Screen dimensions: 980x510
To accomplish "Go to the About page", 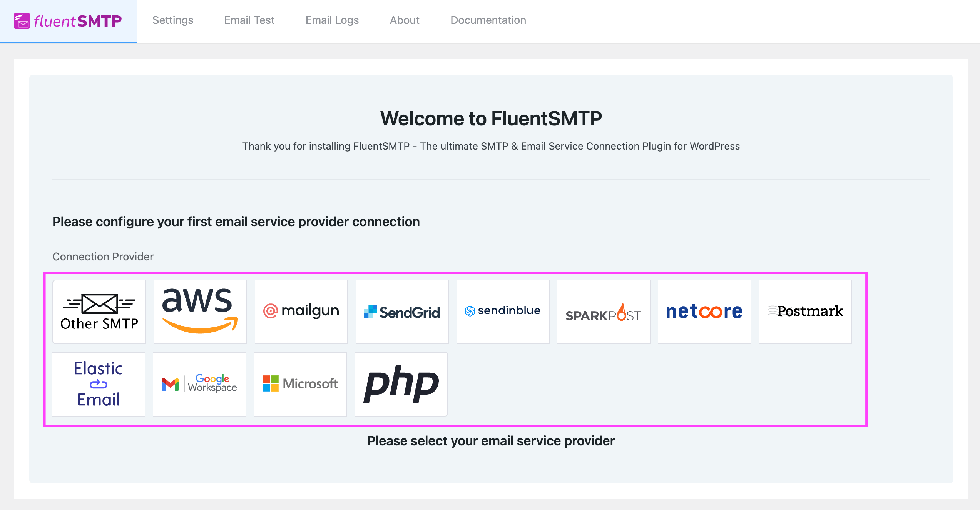I will tap(404, 20).
